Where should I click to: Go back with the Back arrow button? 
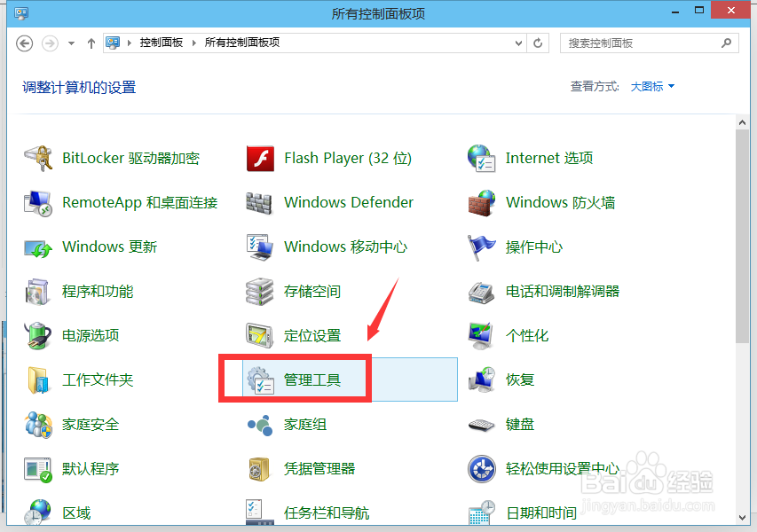pos(25,43)
